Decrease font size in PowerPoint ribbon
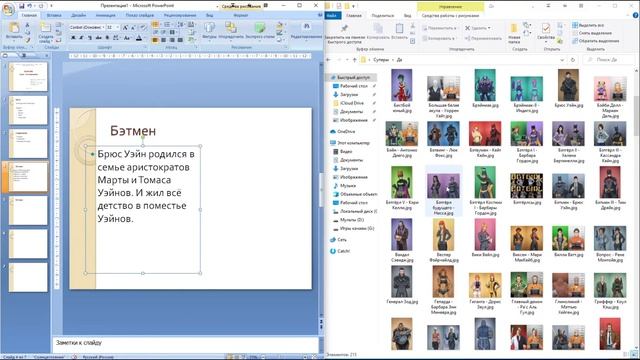640x360 pixels. [x=133, y=27]
